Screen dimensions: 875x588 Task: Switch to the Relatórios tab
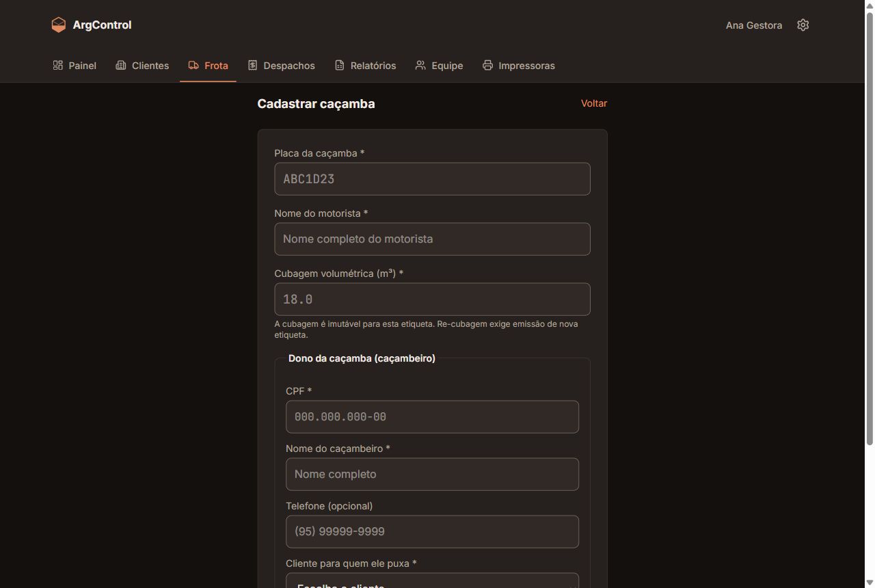(x=365, y=66)
